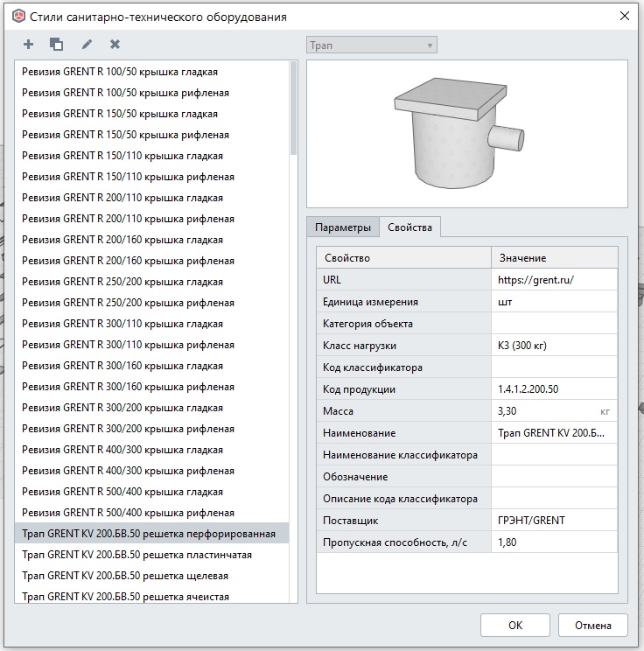Select Трап GRENT KV 200.БВ.50 решетка перфорированная

(x=152, y=534)
